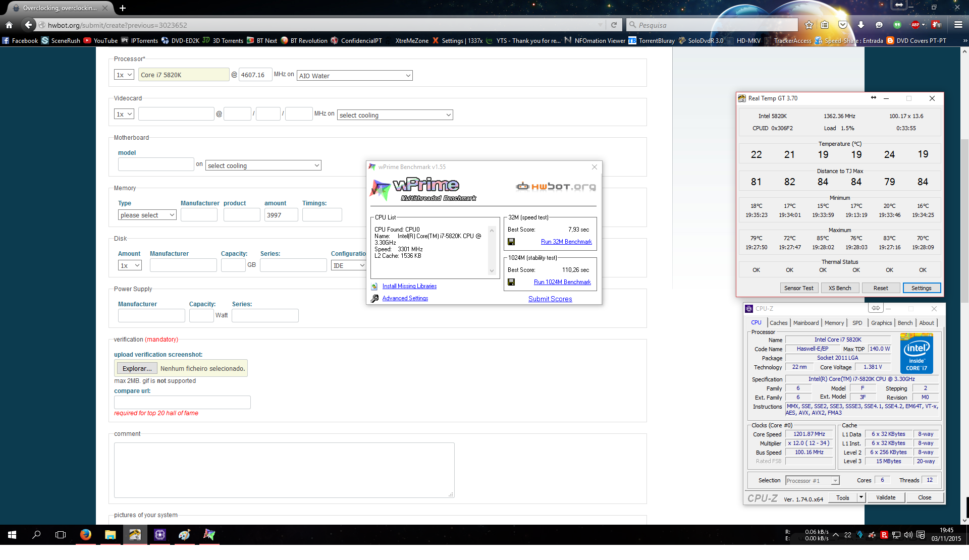This screenshot has height=560, width=969.
Task: Click the processor MHz field 4607.16
Action: [x=255, y=75]
